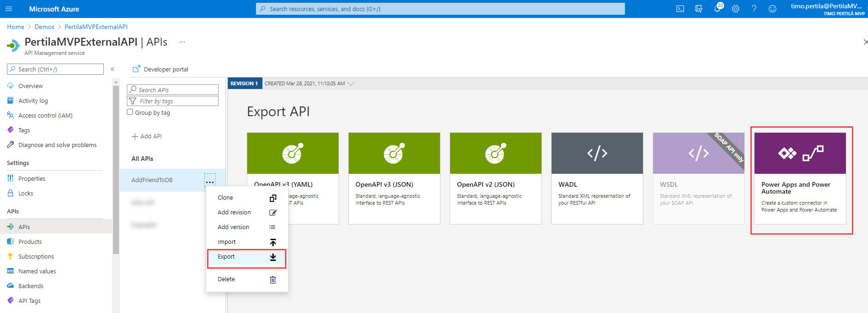Image resolution: width=868 pixels, height=313 pixels.
Task: Open the notifications bell icon
Action: (717, 9)
